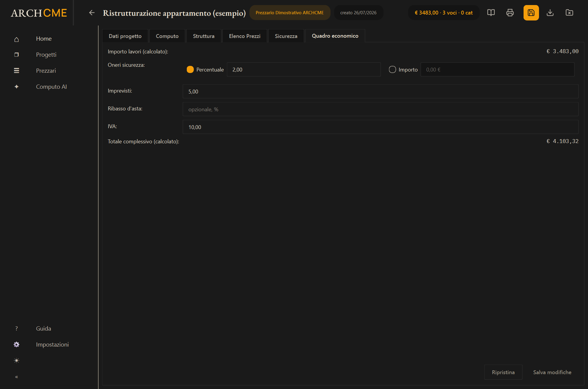Click the Importo amount field 0,00 €
Screen dimensions: 588x389
coord(497,69)
